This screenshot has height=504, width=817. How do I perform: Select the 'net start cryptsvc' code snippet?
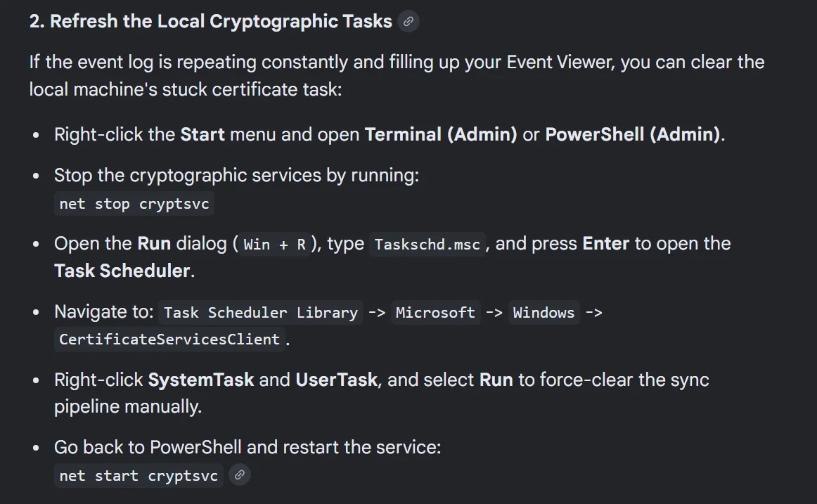(139, 475)
